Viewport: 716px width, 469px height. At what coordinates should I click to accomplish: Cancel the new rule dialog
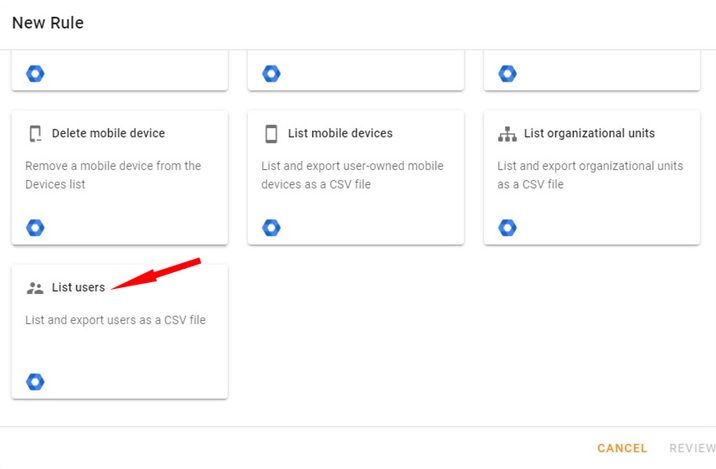tap(622, 448)
